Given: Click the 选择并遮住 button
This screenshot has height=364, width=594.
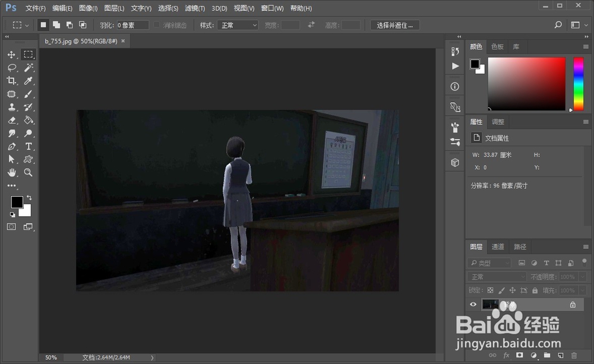Looking at the screenshot, I should (395, 26).
